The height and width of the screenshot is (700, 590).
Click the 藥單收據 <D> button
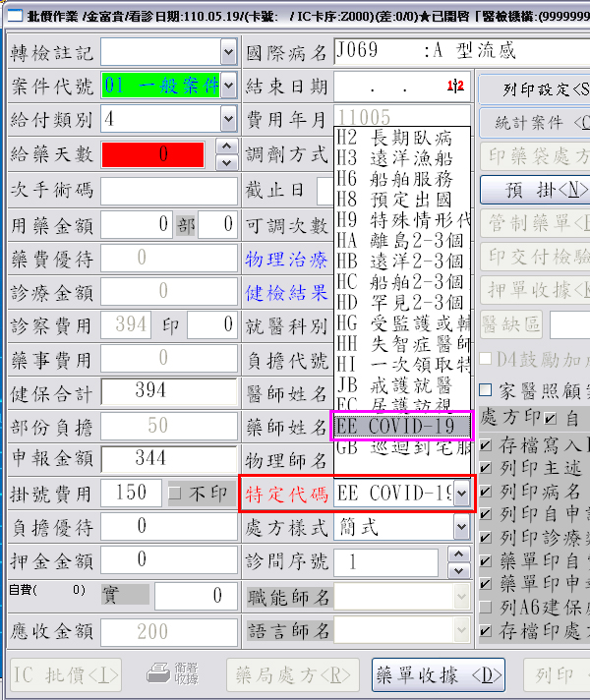[x=438, y=675]
